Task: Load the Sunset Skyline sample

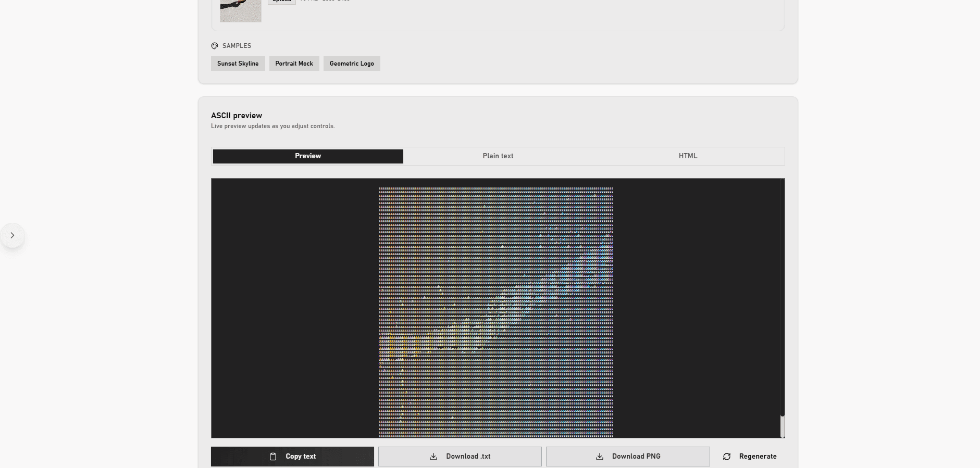Action: click(x=238, y=64)
